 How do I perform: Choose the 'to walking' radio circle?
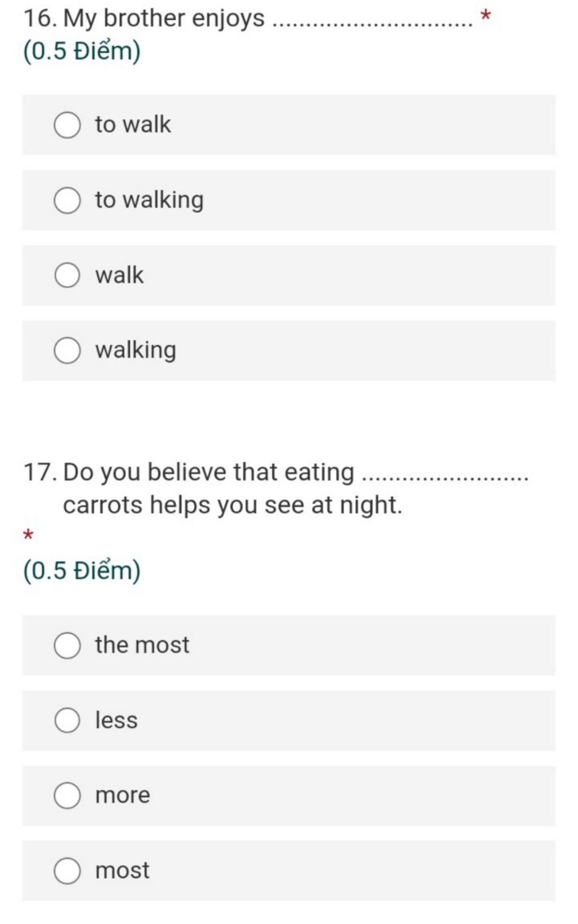tap(67, 201)
